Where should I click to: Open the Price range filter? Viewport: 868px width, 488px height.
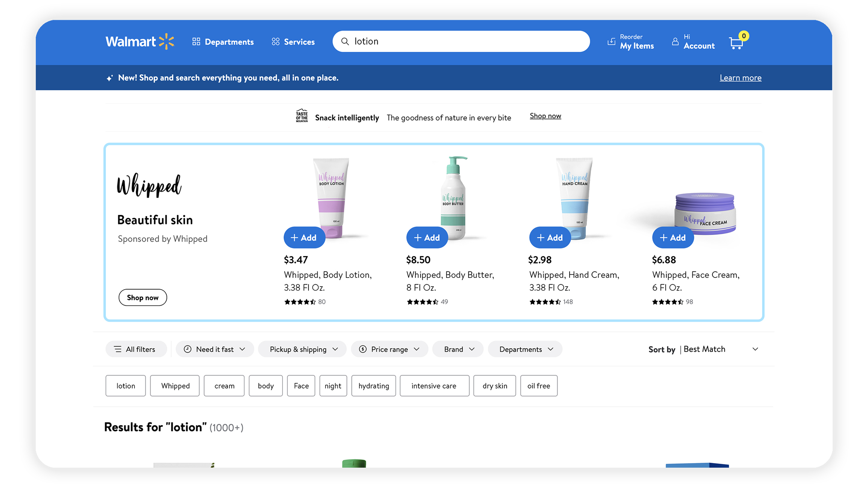click(389, 349)
